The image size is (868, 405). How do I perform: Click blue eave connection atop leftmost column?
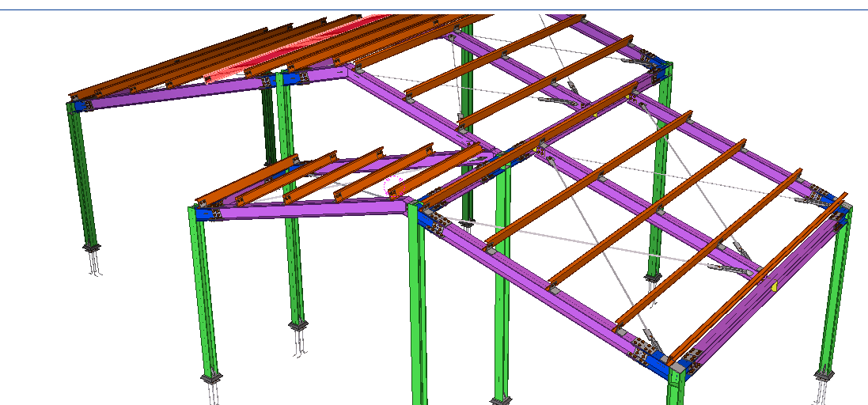click(78, 104)
